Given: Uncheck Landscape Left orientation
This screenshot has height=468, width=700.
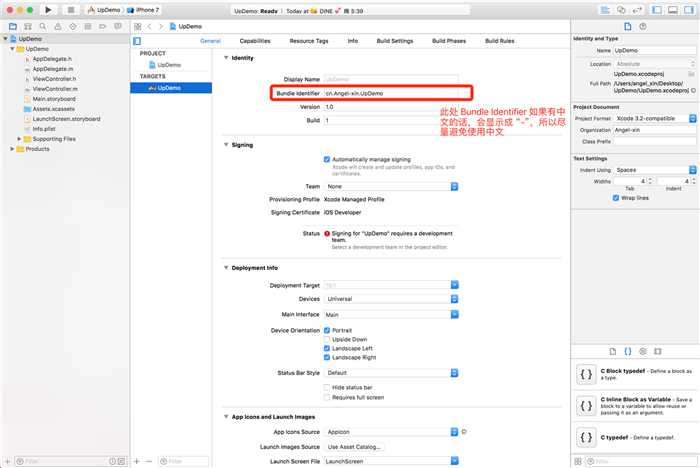Looking at the screenshot, I should click(327, 348).
